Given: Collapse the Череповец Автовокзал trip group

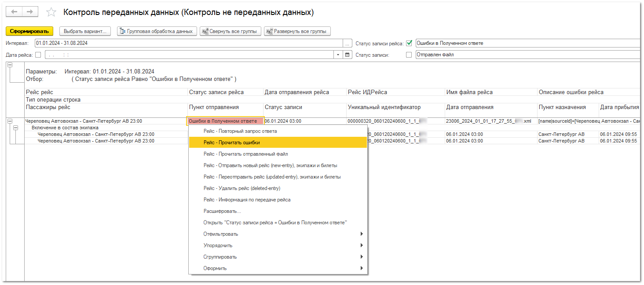Looking at the screenshot, I should pyautogui.click(x=10, y=121).
